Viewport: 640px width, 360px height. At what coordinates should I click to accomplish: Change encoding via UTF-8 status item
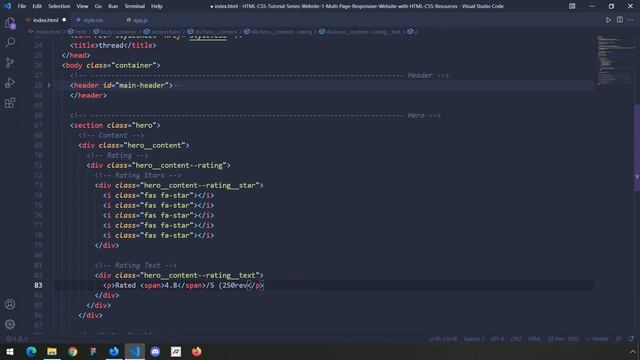(497, 339)
